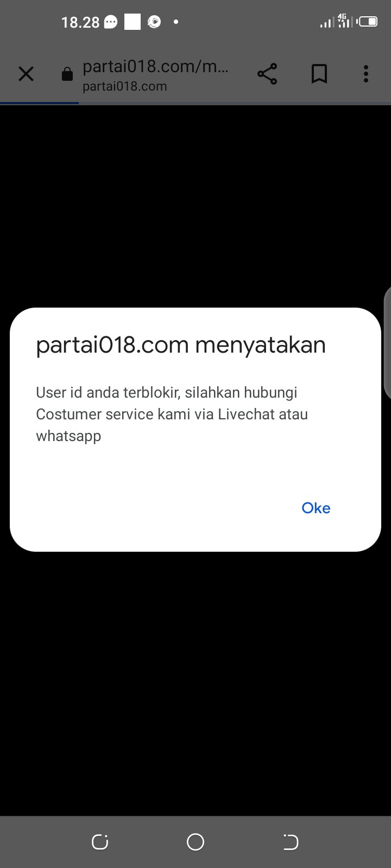Tap the battery indicator icon
Screen dimensions: 391x868
[x=367, y=22]
